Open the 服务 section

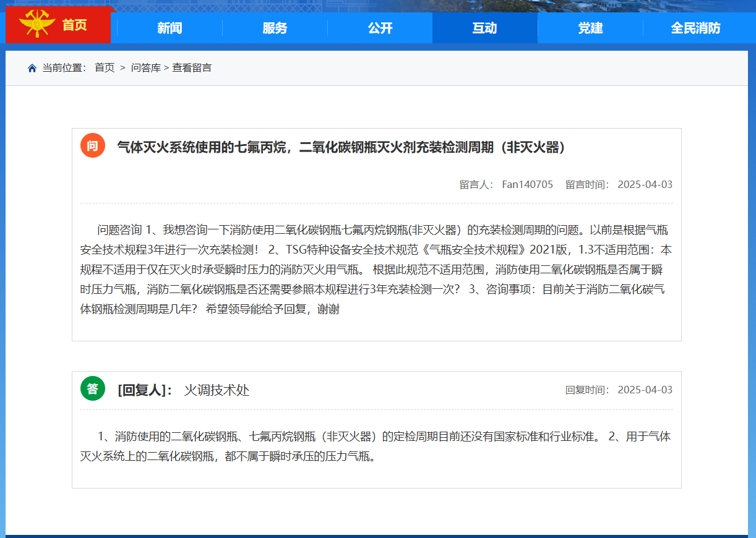point(274,27)
